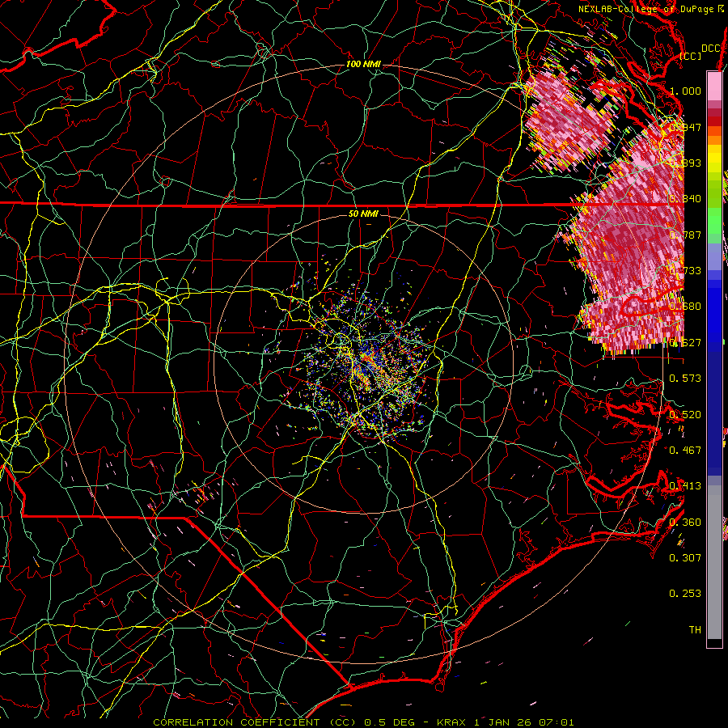Click the "50 NMI" range ring label
This screenshot has height=728, width=728.
(363, 214)
